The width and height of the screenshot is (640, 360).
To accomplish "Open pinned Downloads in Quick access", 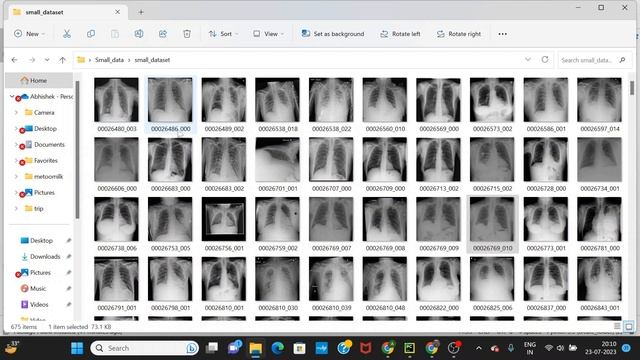I will [45, 256].
